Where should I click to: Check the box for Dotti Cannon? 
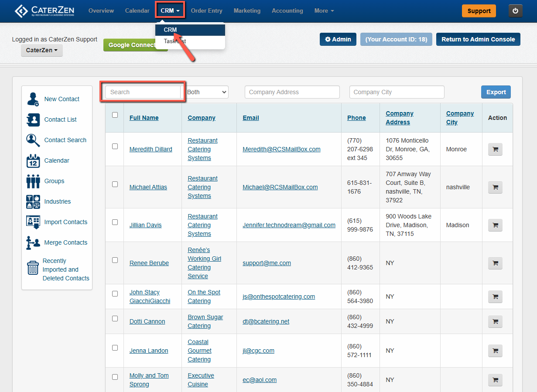[115, 319]
